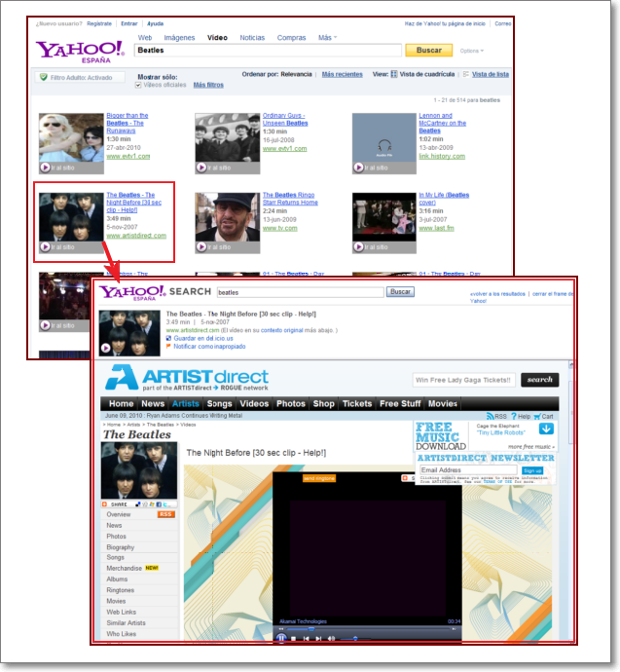Mute audio using the player speaker icon
The height and width of the screenshot is (672, 620).
(x=331, y=639)
